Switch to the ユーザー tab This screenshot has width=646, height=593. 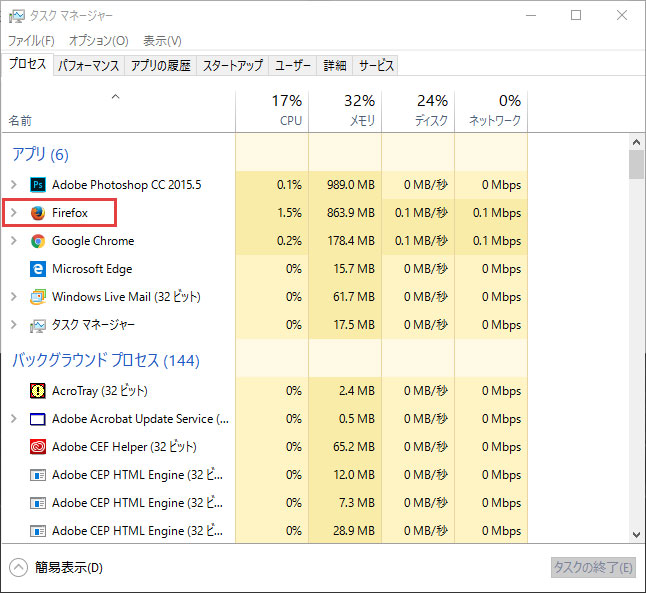[293, 66]
